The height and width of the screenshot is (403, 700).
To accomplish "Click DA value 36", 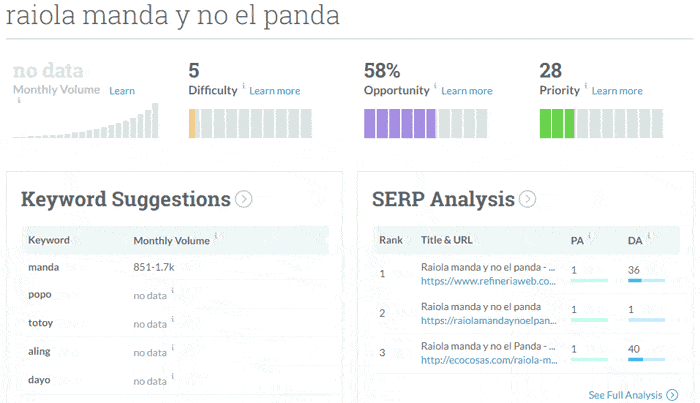I will pos(633,270).
